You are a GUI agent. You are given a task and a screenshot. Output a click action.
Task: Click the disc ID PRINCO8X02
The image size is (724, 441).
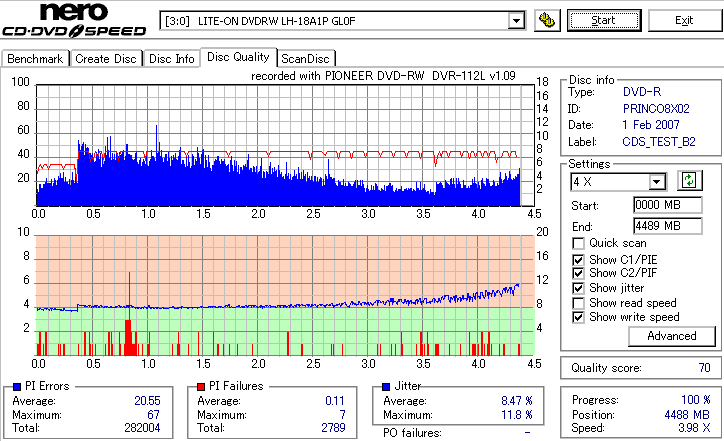pos(656,109)
